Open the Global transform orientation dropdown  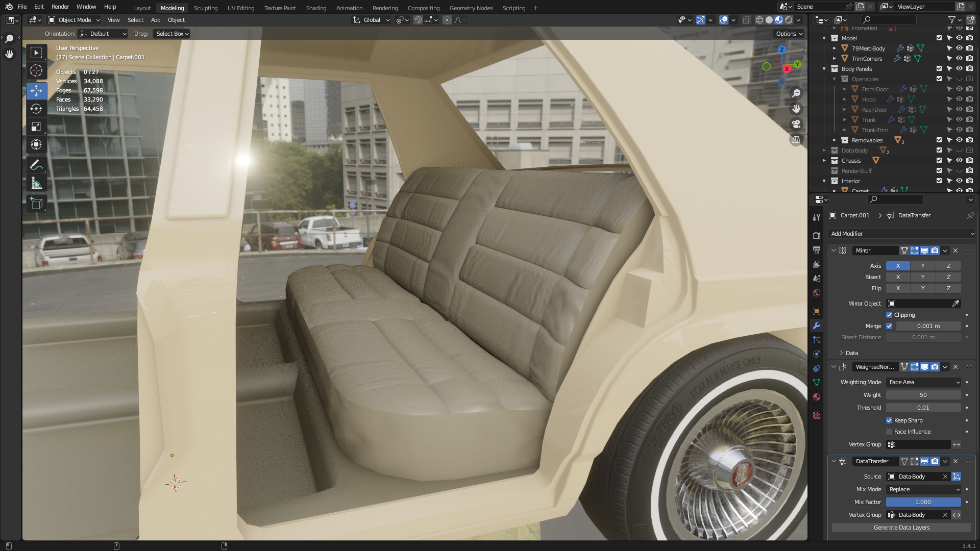(372, 20)
